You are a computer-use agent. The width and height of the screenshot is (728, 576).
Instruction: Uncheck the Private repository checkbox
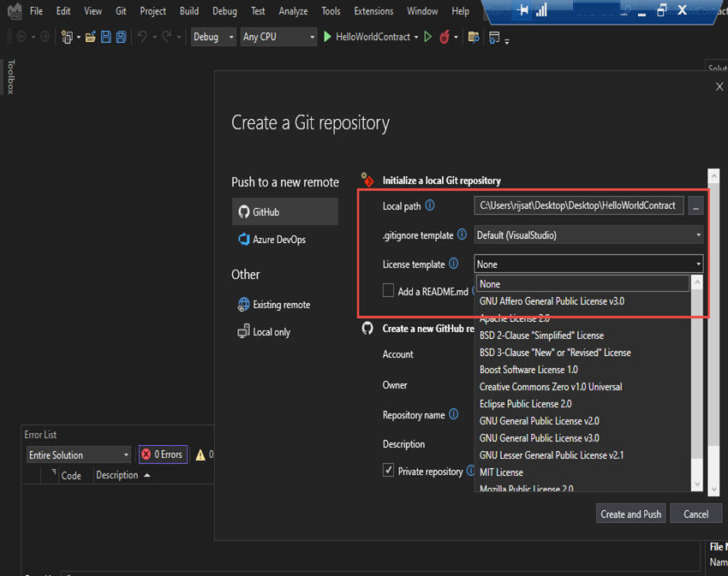tap(388, 471)
